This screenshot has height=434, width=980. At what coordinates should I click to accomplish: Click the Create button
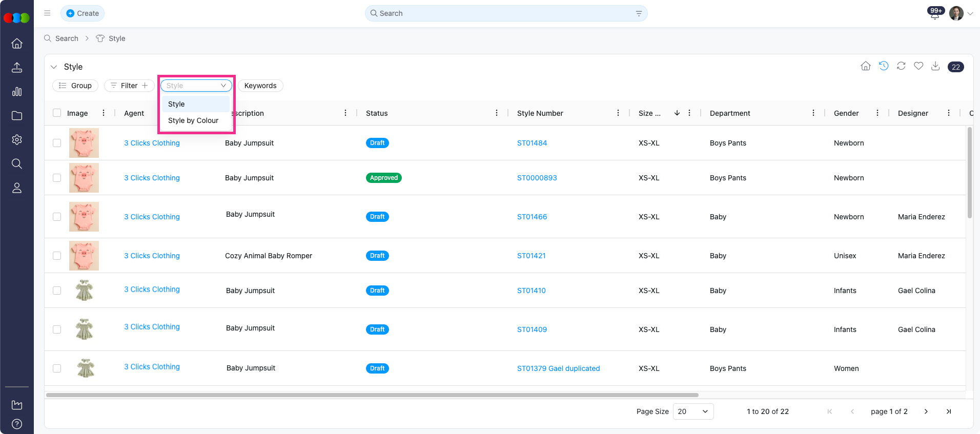[83, 13]
